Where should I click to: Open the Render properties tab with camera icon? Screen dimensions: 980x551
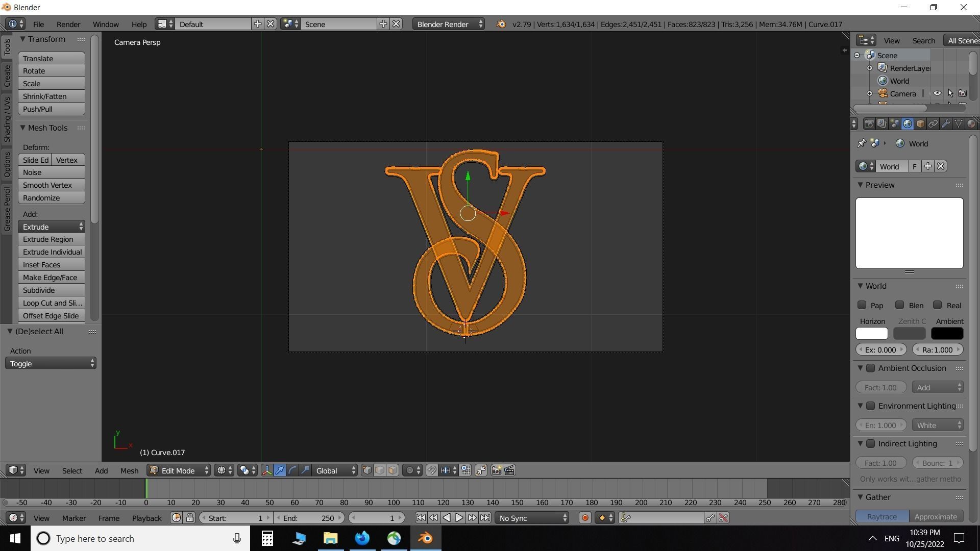tap(869, 123)
